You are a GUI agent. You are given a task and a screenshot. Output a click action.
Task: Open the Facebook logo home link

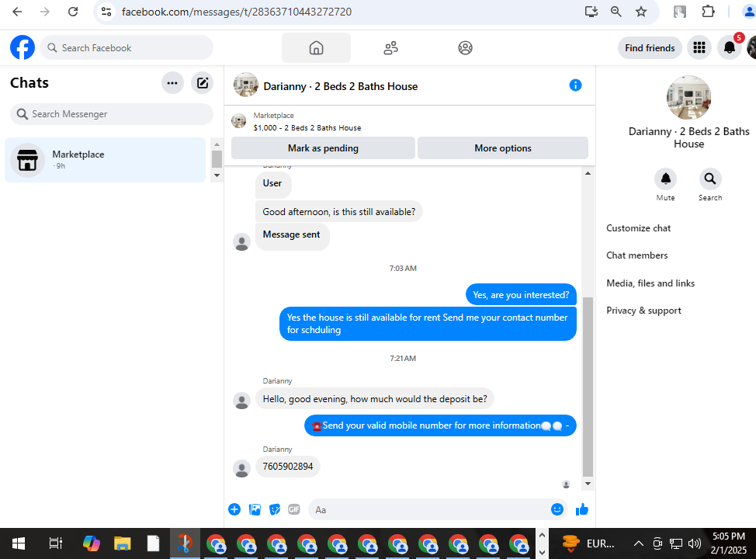23,47
